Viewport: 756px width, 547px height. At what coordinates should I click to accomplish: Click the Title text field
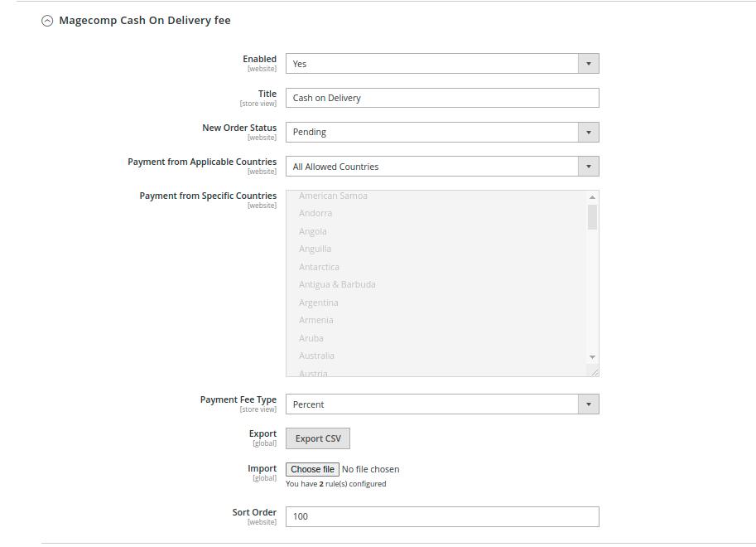(442, 98)
